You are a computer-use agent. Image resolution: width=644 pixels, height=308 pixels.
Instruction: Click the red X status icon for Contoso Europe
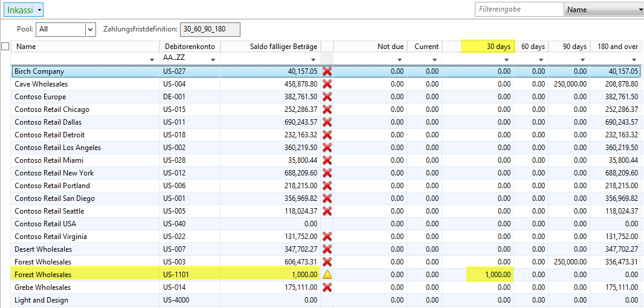click(327, 97)
